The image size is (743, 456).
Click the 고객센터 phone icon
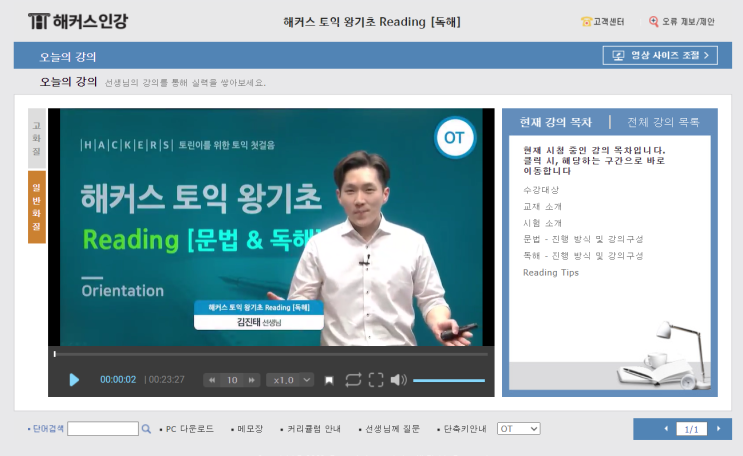tap(586, 22)
